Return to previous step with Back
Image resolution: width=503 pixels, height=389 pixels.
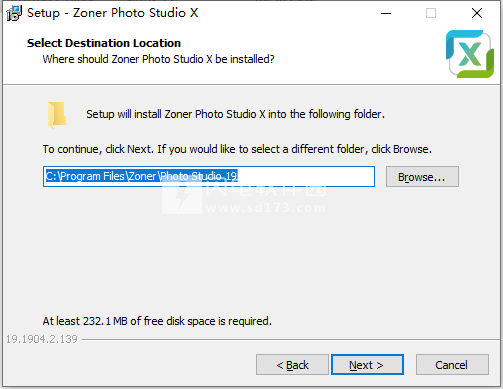pyautogui.click(x=292, y=365)
